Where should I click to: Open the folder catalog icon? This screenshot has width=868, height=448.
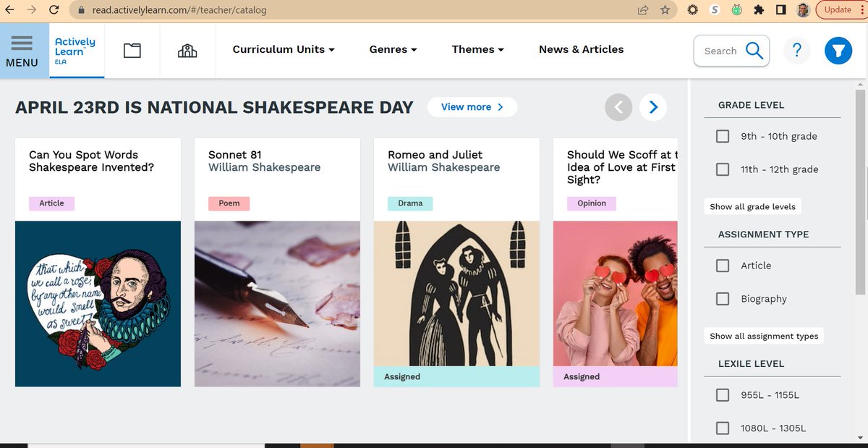point(132,49)
